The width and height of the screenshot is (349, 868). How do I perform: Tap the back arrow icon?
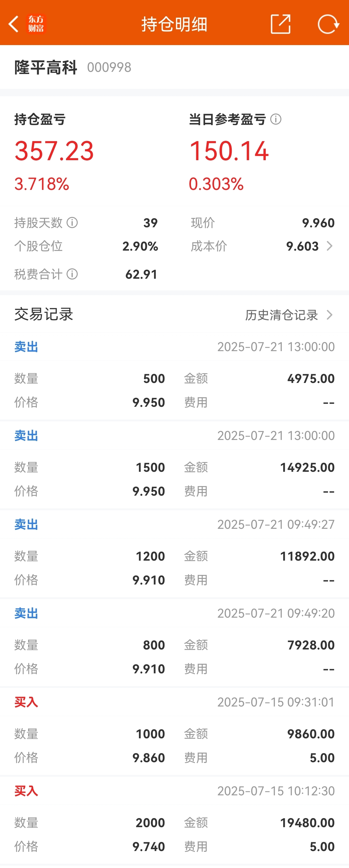pyautogui.click(x=14, y=24)
